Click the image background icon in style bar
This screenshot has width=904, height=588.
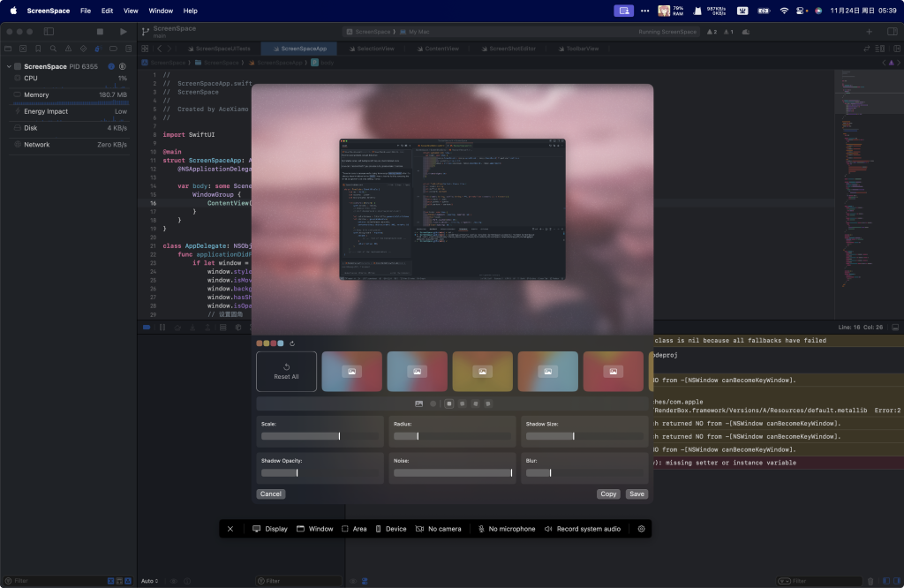[418, 403]
